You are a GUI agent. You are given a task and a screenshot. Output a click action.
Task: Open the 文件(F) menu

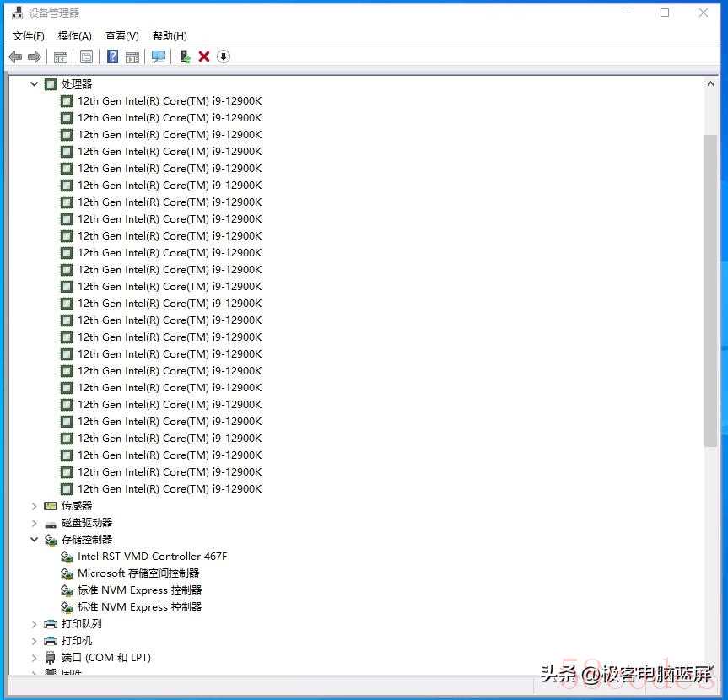29,36
